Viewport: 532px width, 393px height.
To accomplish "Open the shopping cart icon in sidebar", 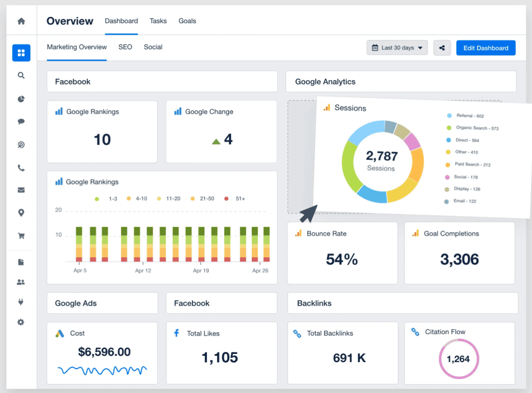I will pyautogui.click(x=21, y=236).
